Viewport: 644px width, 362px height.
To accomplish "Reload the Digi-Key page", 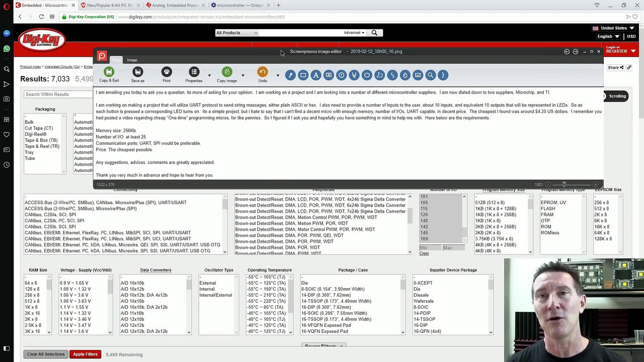I will coord(41,17).
